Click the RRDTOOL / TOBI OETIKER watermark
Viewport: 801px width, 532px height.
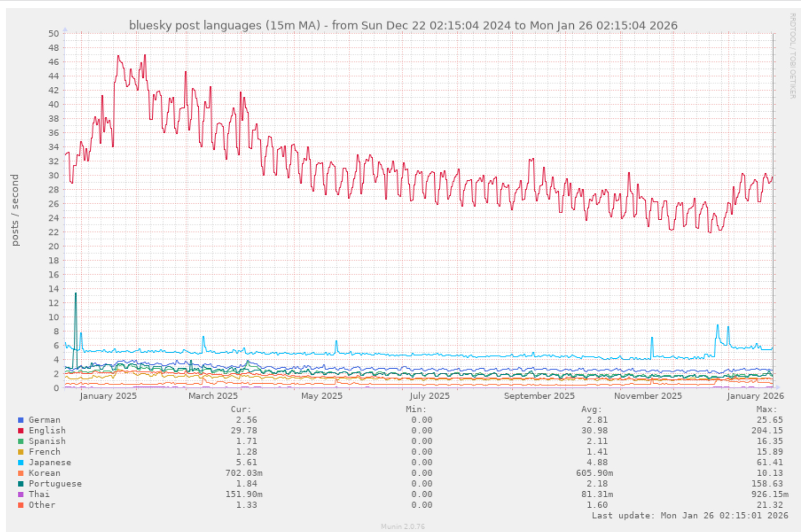pyautogui.click(x=792, y=56)
